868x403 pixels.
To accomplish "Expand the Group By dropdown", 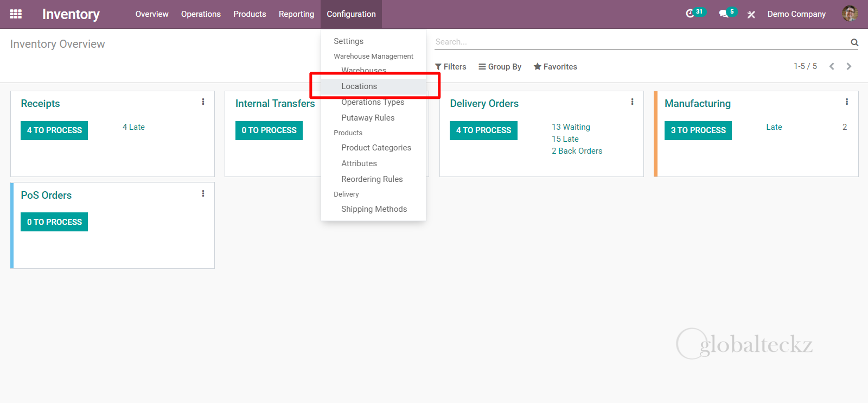I will 500,67.
